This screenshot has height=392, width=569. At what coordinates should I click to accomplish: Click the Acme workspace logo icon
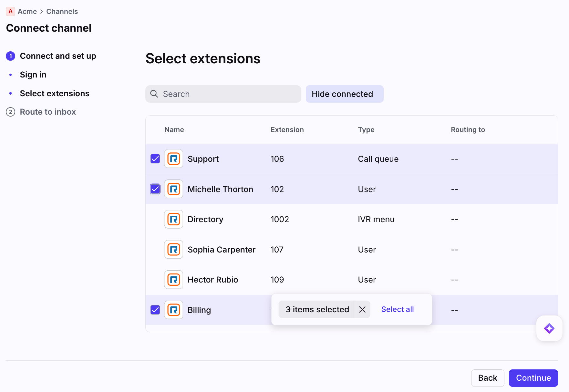click(10, 11)
